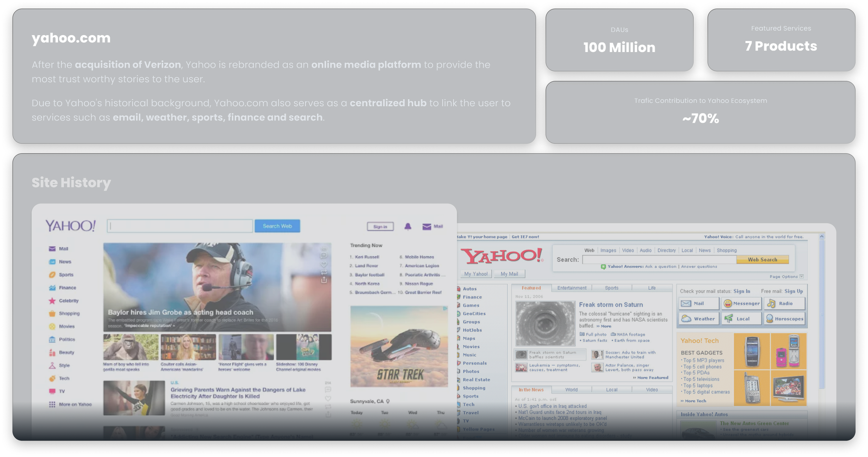Switch to the Entertainment tab
Image resolution: width=868 pixels, height=457 pixels.
pos(571,288)
